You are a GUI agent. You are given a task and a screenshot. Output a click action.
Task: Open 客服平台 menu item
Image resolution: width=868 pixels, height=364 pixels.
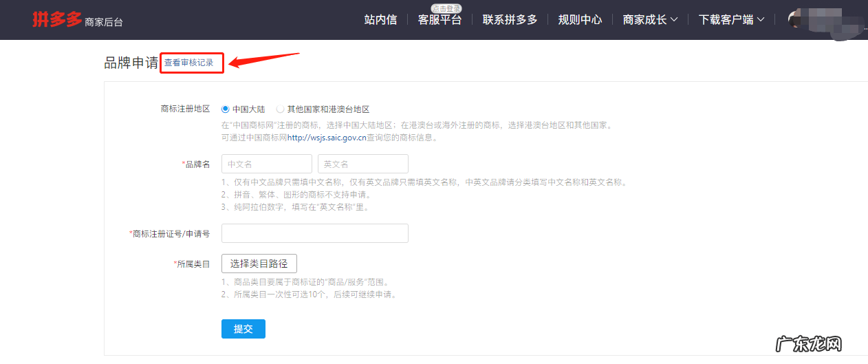pyautogui.click(x=440, y=20)
